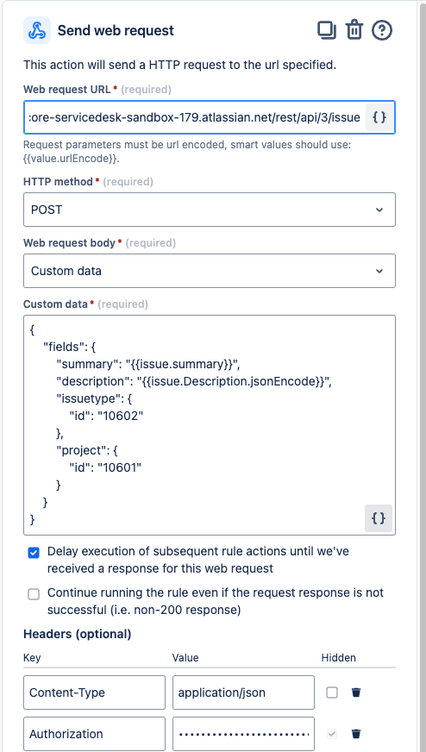
Task: Insert smart value in Web request URL
Action: click(379, 118)
